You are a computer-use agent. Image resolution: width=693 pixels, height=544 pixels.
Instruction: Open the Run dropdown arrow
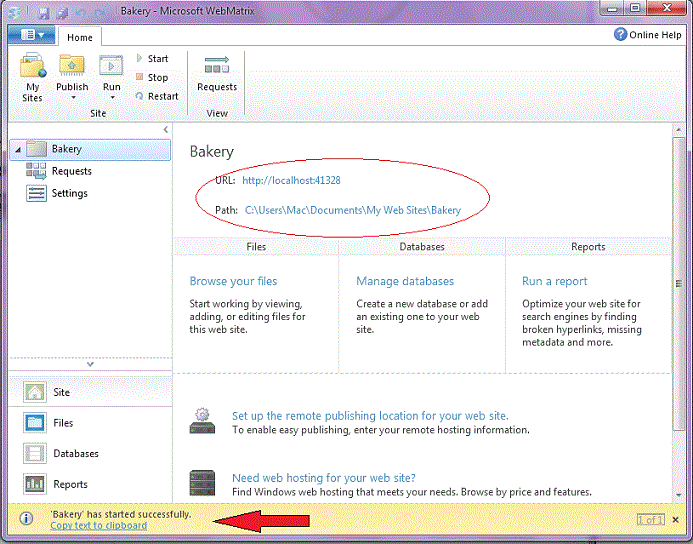[112, 98]
